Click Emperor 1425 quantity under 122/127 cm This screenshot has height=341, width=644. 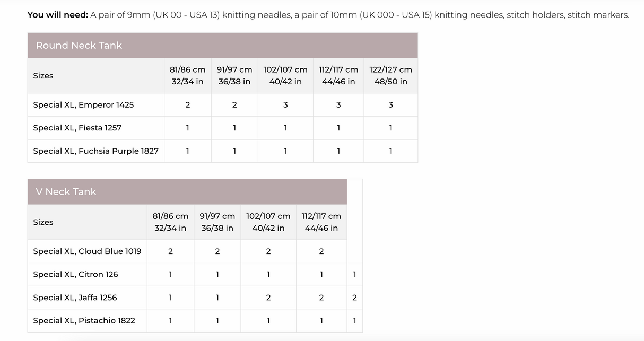(x=391, y=105)
